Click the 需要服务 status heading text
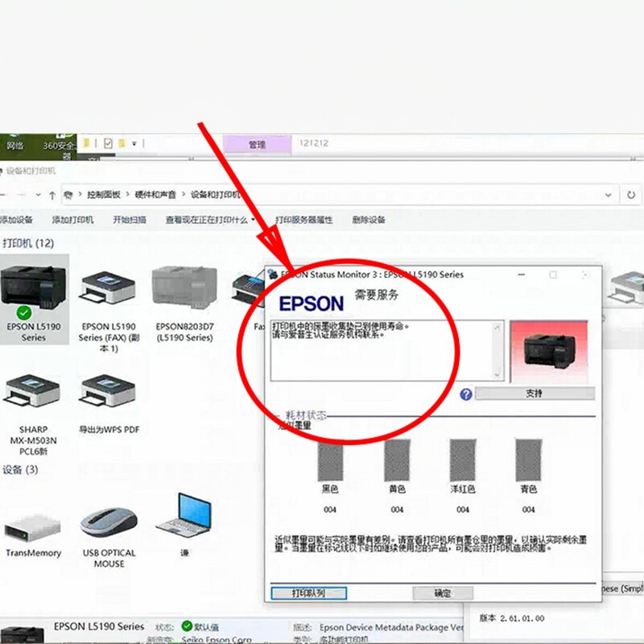This screenshot has width=644, height=644. pos(376,295)
